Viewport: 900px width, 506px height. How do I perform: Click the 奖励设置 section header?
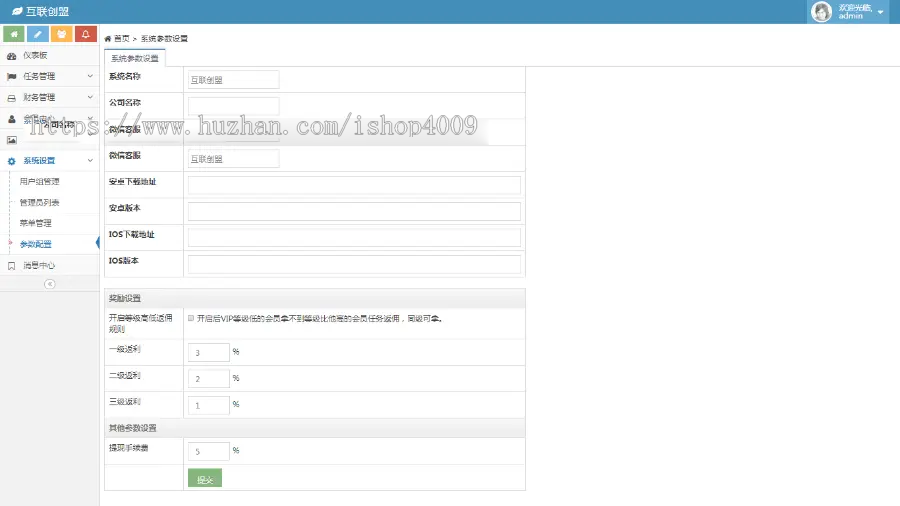[315, 298]
